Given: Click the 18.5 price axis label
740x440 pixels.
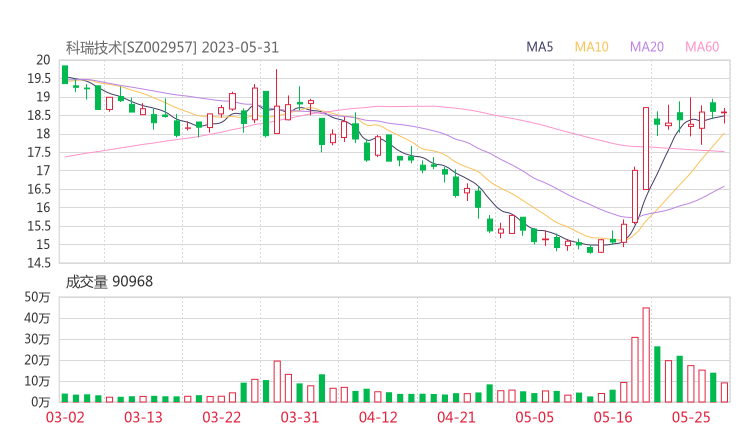Looking at the screenshot, I should coord(39,115).
